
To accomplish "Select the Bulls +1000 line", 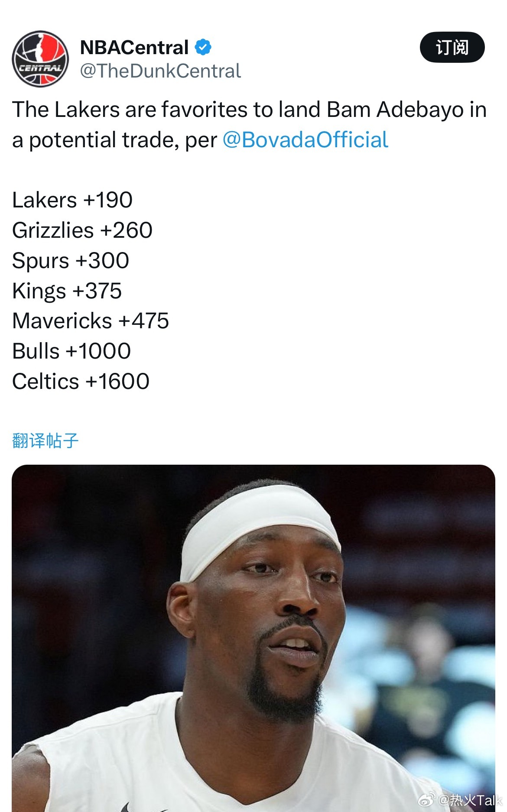I will click(x=71, y=351).
